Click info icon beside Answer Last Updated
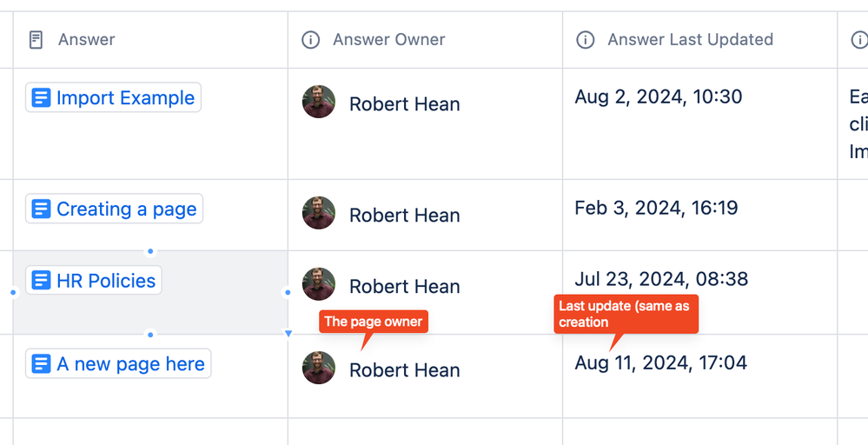The image size is (868, 445). click(586, 40)
